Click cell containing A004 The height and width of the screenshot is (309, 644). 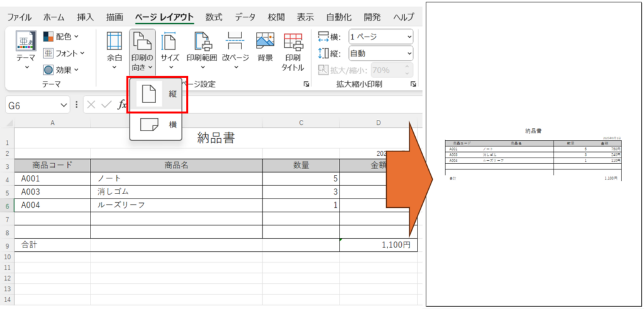point(52,205)
